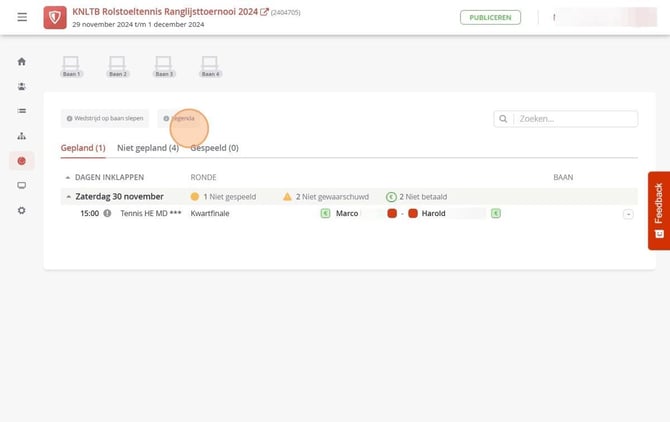Screen dimensions: 670x422
Task: Open the external link icon beside tournament title
Action: pyautogui.click(x=264, y=12)
